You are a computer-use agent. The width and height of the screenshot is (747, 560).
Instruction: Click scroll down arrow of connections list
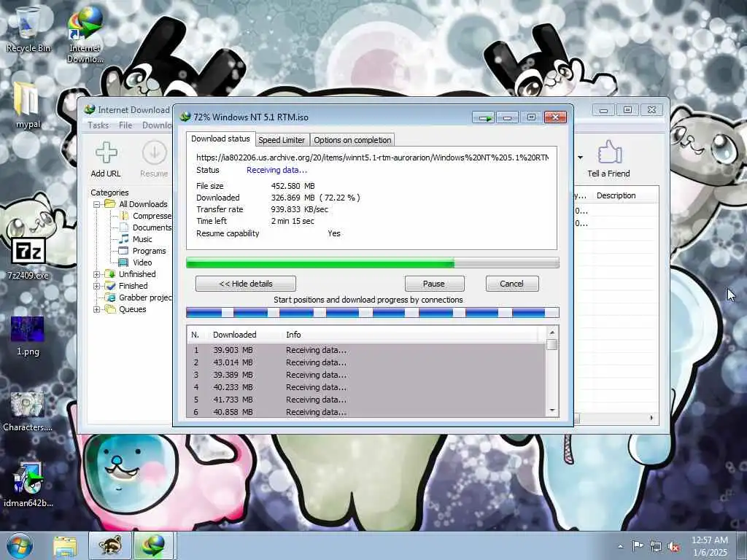(552, 411)
